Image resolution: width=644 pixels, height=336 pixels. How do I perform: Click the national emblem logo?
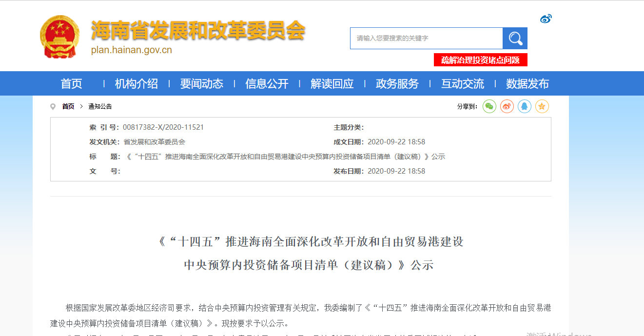59,37
